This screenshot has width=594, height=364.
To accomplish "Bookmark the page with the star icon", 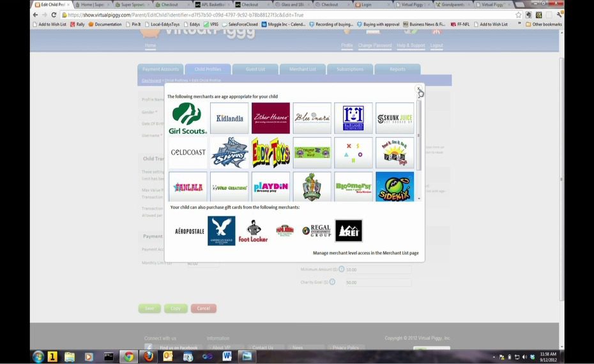I will click(x=518, y=15).
